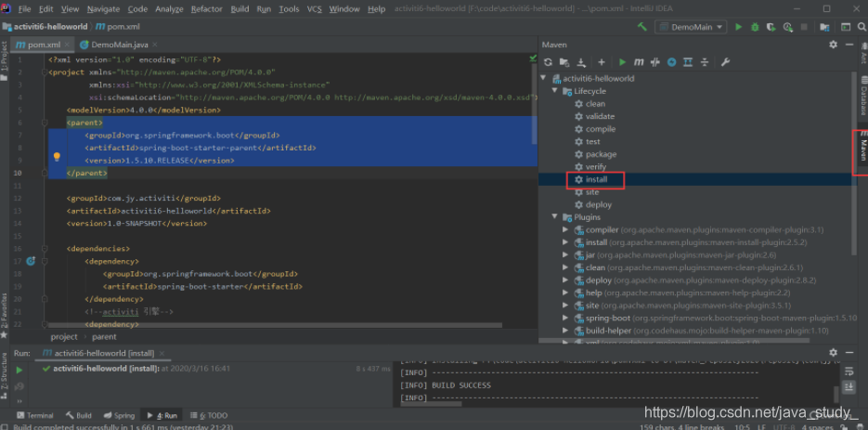Open Maven panel gear options

[x=833, y=45]
